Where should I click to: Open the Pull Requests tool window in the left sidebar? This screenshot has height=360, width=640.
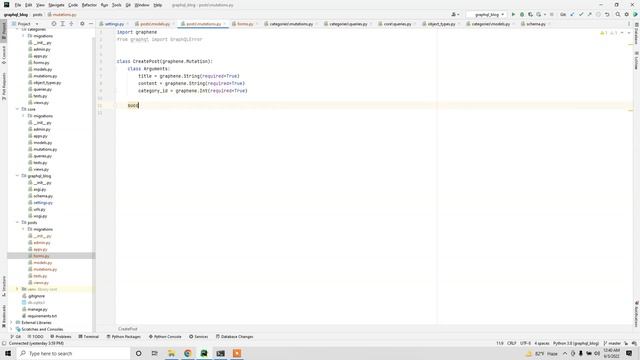coord(4,86)
